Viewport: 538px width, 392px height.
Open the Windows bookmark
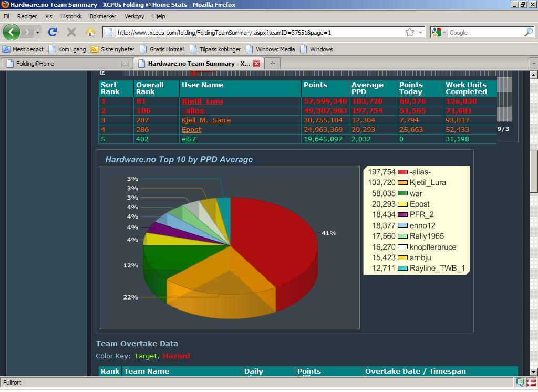point(316,49)
